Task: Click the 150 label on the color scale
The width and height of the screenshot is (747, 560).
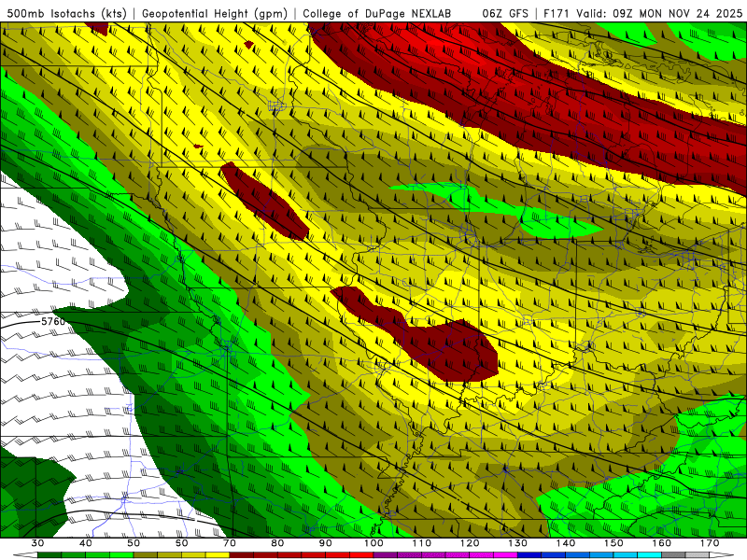Action: click(x=613, y=543)
